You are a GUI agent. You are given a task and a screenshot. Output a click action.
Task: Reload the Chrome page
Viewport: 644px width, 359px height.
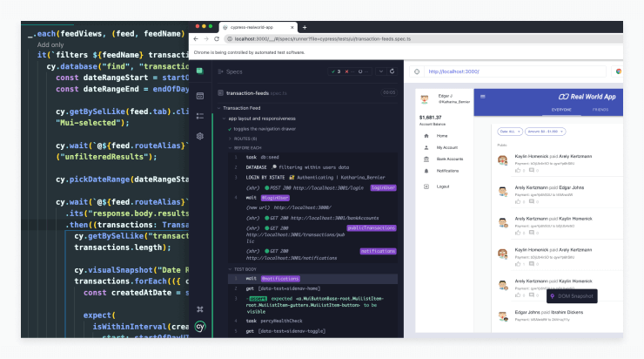tap(217, 39)
